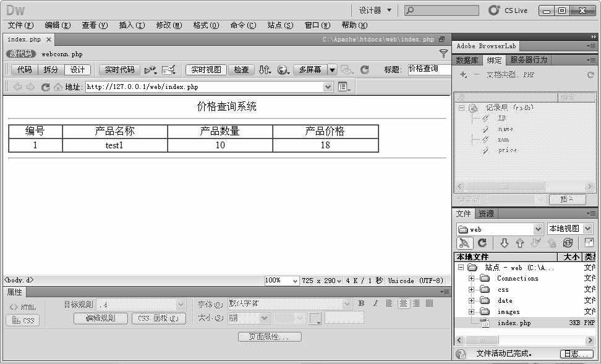Screen dimensions: 601x364
Task: Click the file management arrows icon
Action: point(265,70)
